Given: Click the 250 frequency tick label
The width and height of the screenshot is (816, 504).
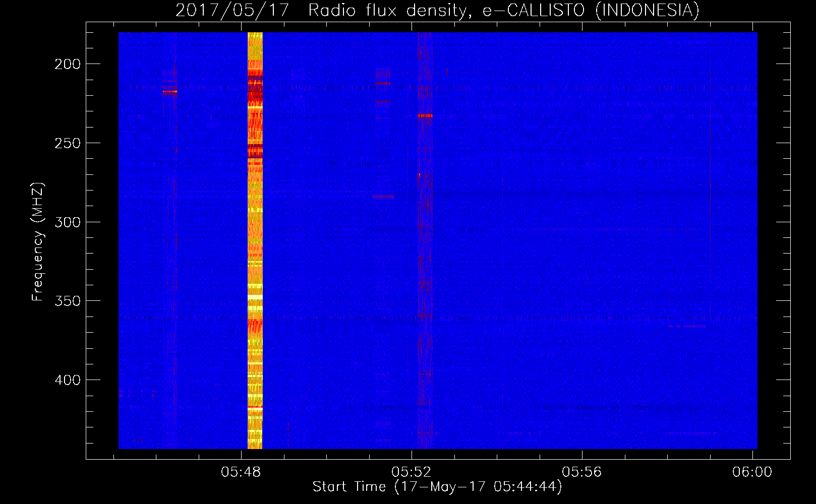Looking at the screenshot, I should (67, 143).
